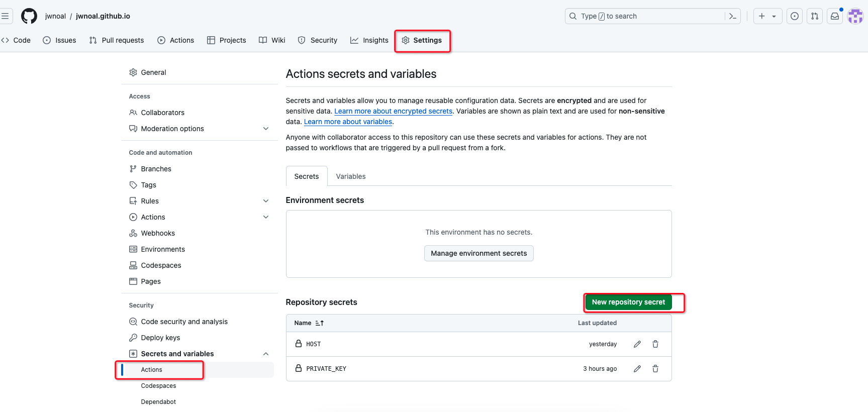Click the issues icon in header

795,16
